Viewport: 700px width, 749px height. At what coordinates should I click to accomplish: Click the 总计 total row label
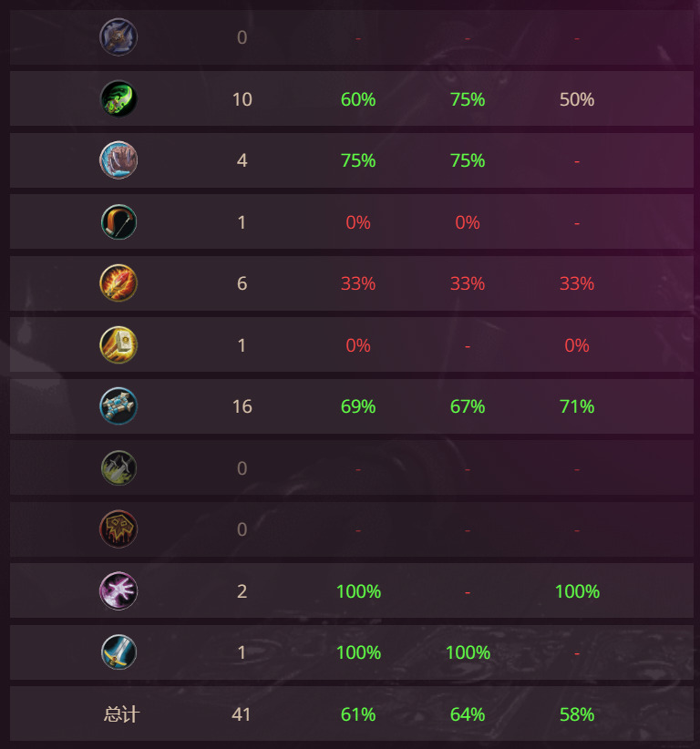point(121,714)
